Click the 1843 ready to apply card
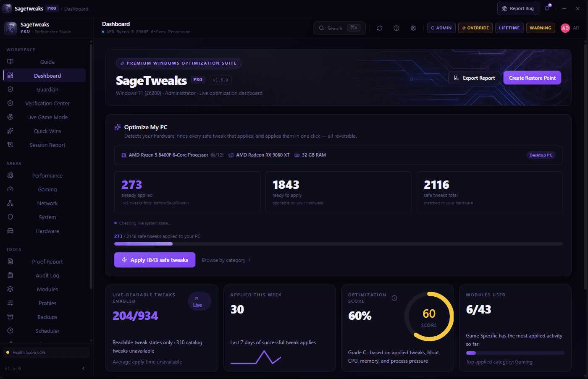 tap(339, 192)
